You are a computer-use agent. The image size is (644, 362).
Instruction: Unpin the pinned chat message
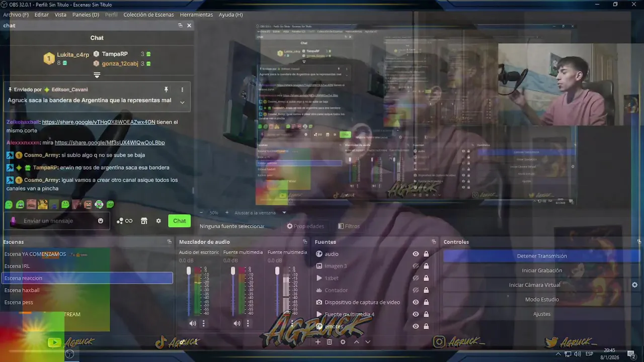point(166,89)
